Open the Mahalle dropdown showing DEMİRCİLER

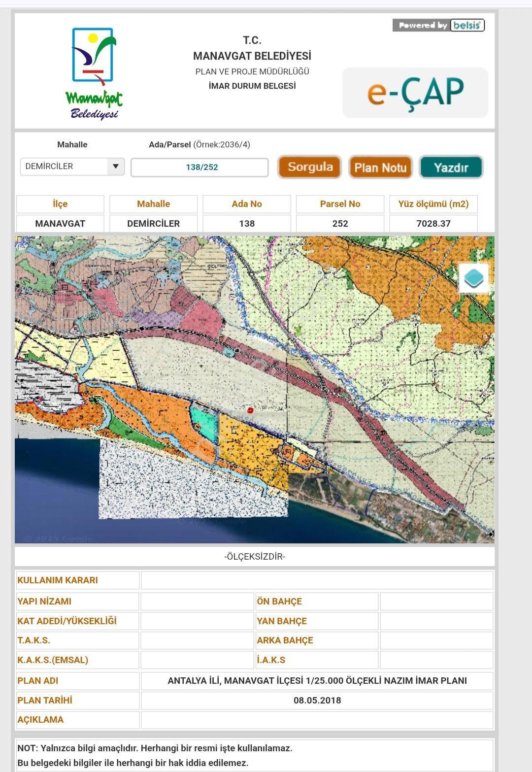(x=72, y=167)
